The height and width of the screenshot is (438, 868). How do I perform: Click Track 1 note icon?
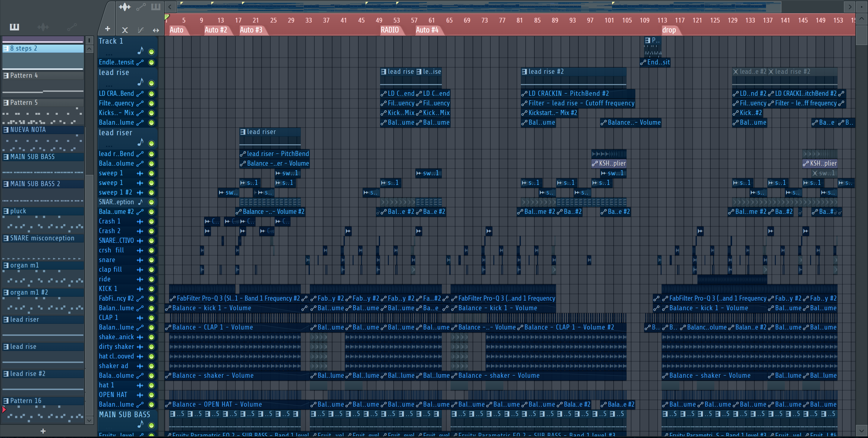click(x=140, y=51)
